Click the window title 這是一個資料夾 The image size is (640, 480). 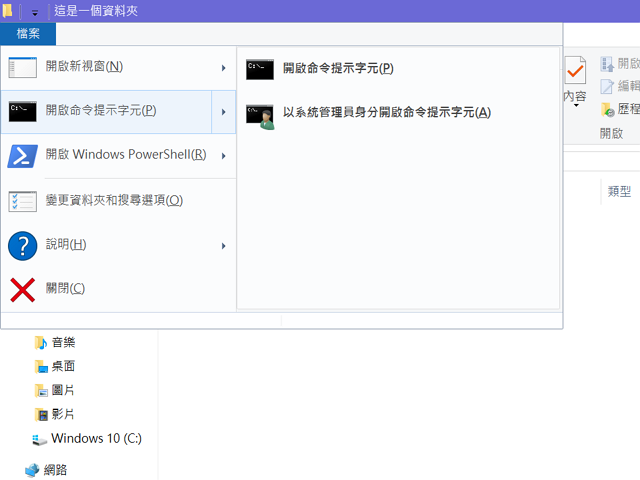(x=96, y=11)
